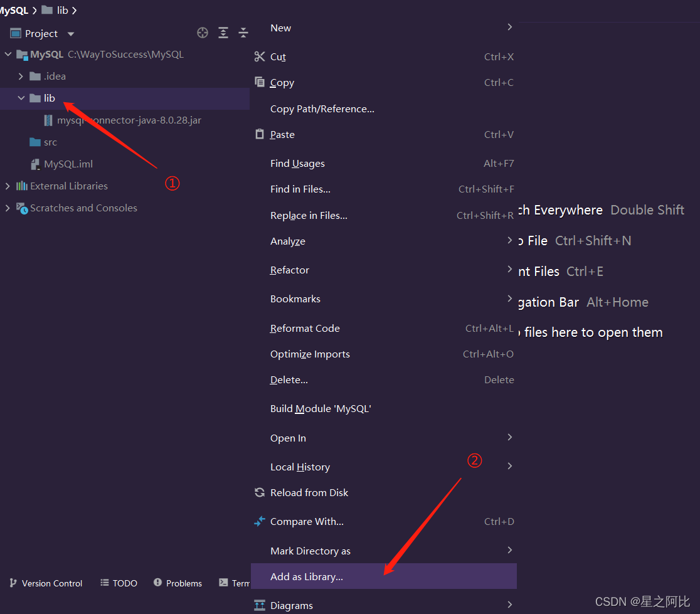Viewport: 700px width, 614px height.
Task: Choose Find Usages menu entry
Action: click(383, 163)
